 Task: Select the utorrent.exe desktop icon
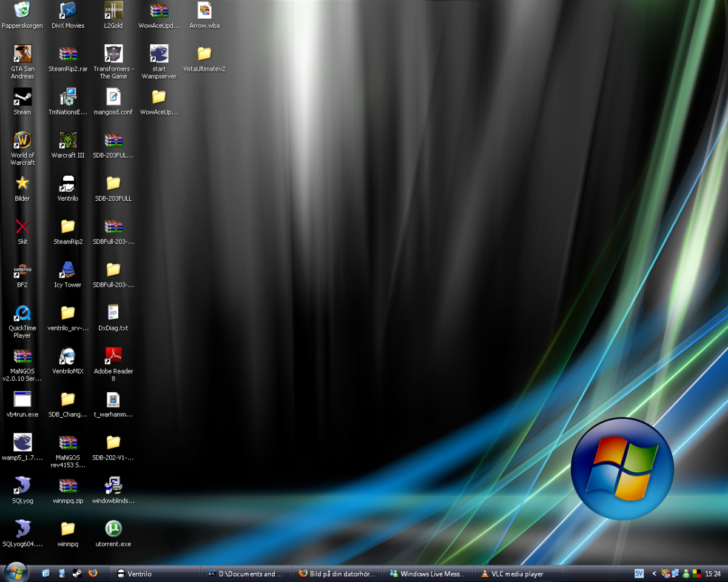[x=113, y=529]
